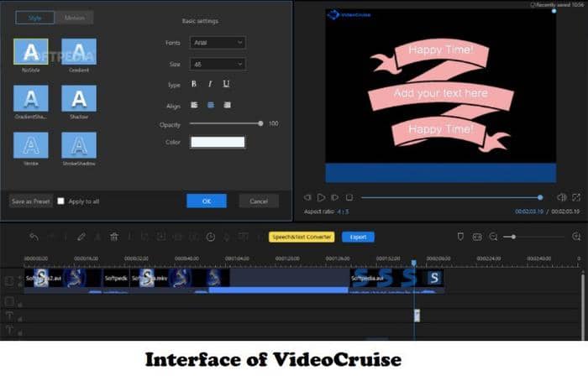Select the pencil edit icon

[81, 237]
